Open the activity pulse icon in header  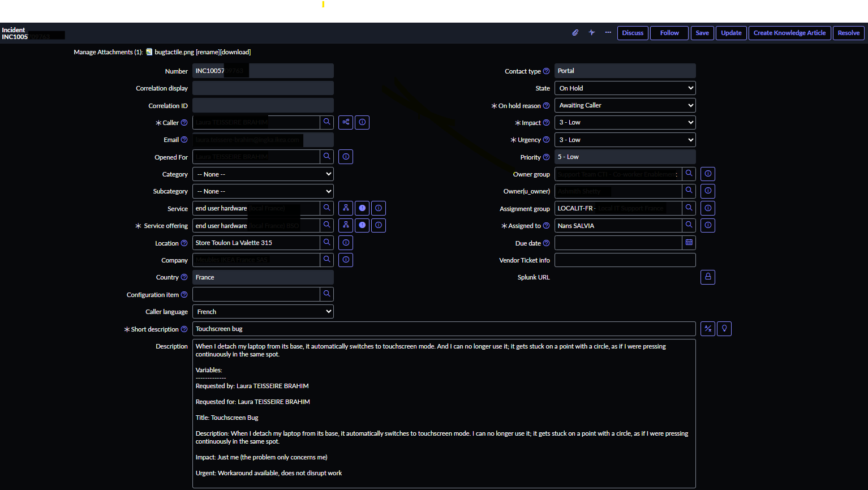pyautogui.click(x=592, y=33)
